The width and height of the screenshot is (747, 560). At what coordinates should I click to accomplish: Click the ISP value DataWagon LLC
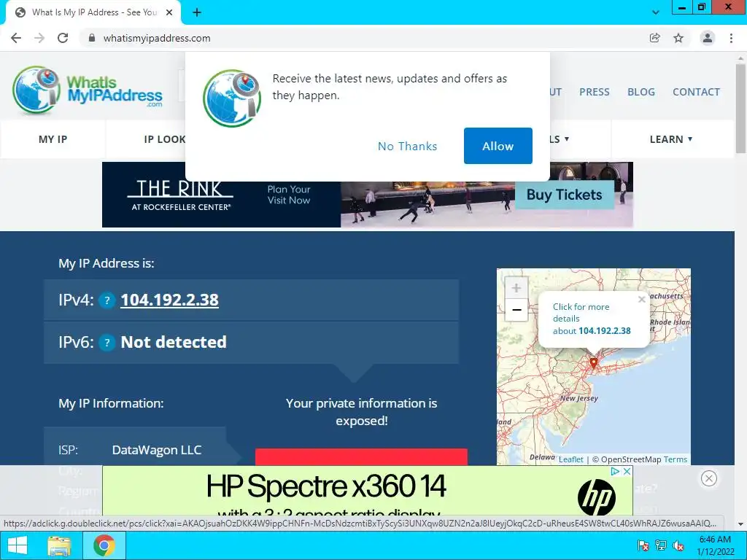coord(157,450)
